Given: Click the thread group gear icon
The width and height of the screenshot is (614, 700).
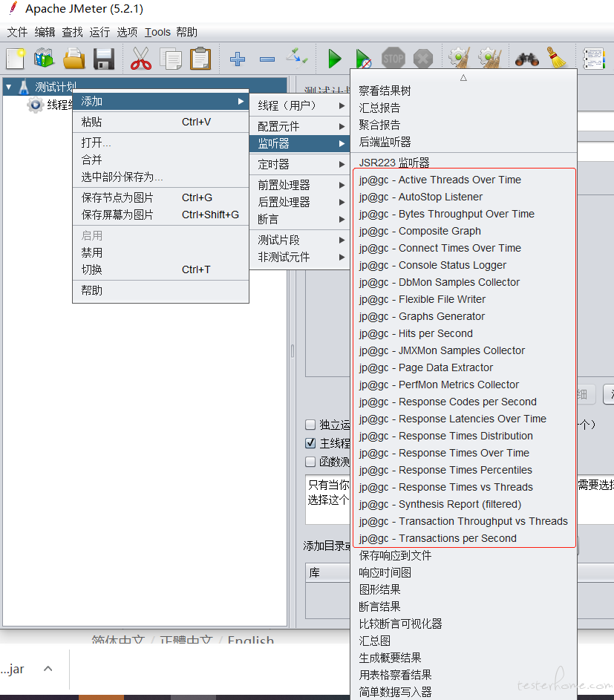Looking at the screenshot, I should pyautogui.click(x=36, y=105).
